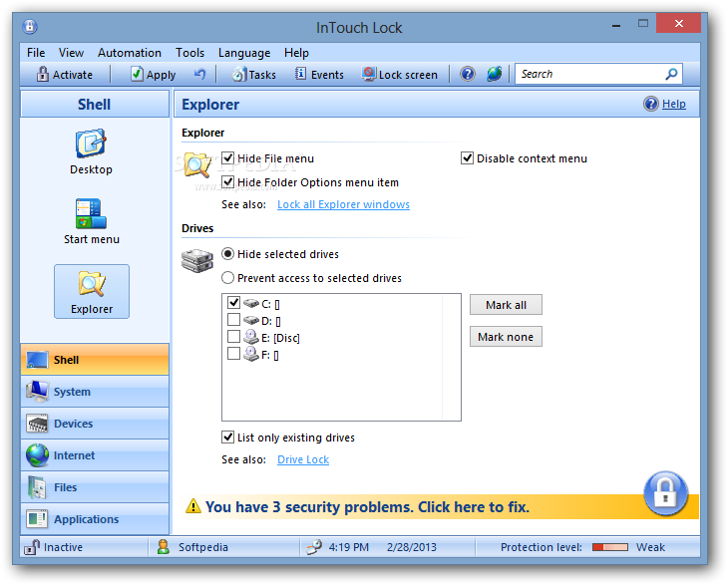Toggle List only existing drives checkbox
Image resolution: width=728 pixels, height=585 pixels.
[x=227, y=438]
